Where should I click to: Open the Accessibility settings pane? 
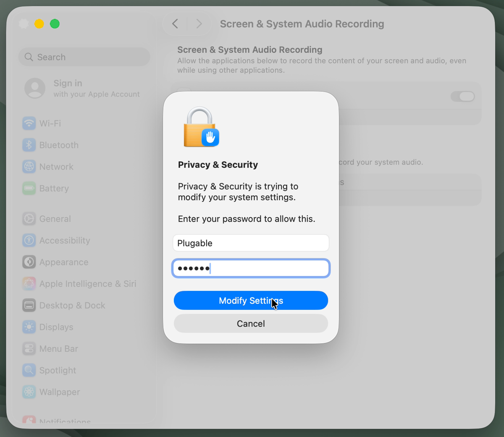[64, 240]
